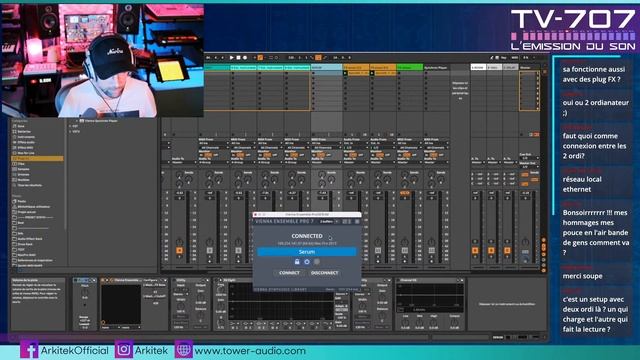Select return track A header
This screenshot has width=640, height=360.
pyautogui.click(x=478, y=67)
